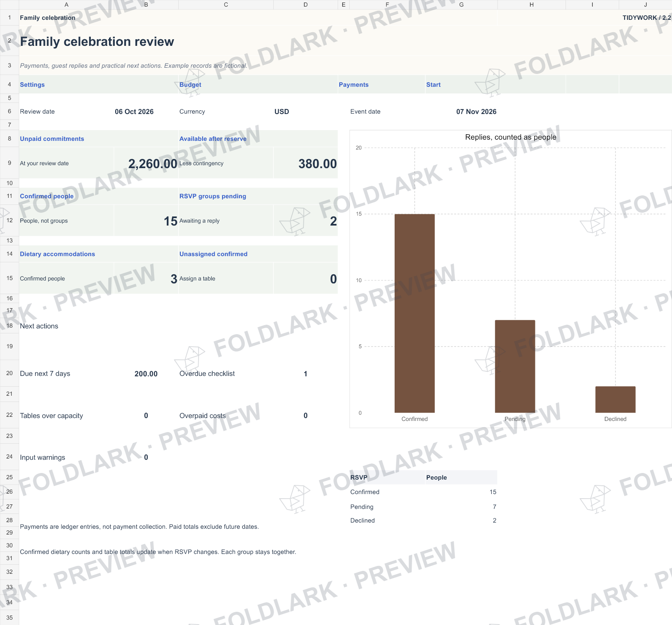Select the confirmed people count 15
This screenshot has height=625, width=672.
[170, 221]
